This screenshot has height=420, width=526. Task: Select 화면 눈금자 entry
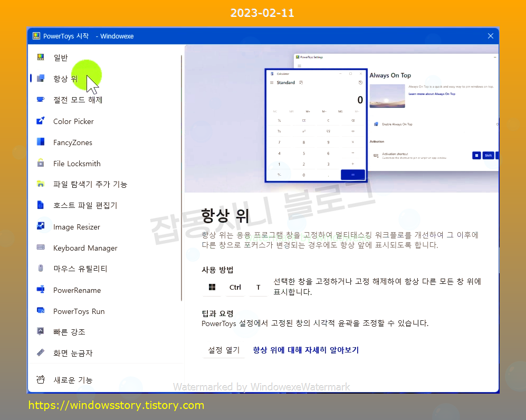click(x=106, y=353)
